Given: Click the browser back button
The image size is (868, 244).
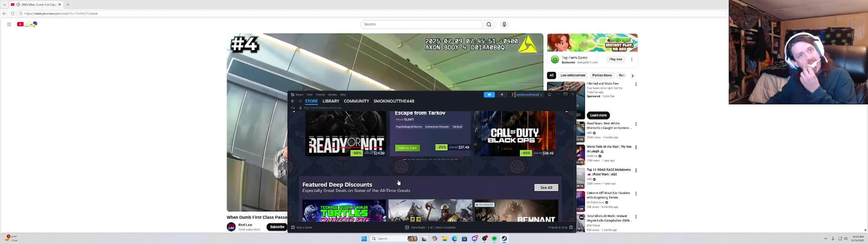Looking at the screenshot, I should [x=4, y=14].
